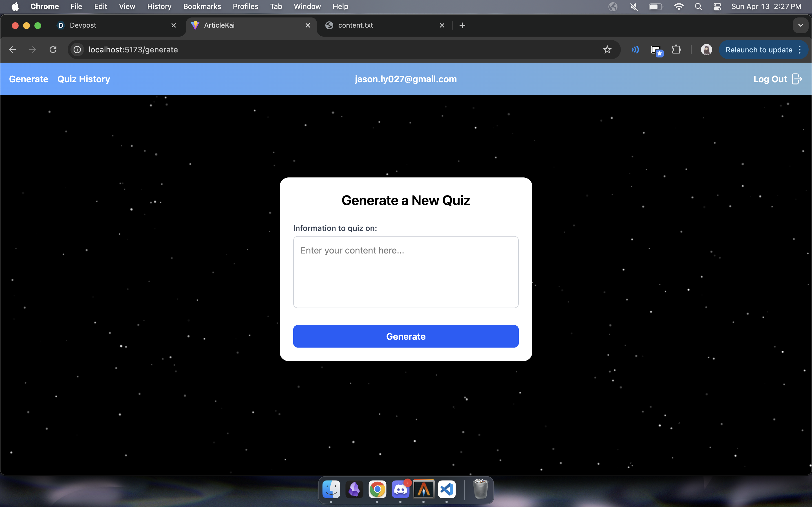
Task: Toggle the muted sound icon in menu bar
Action: [634, 7]
